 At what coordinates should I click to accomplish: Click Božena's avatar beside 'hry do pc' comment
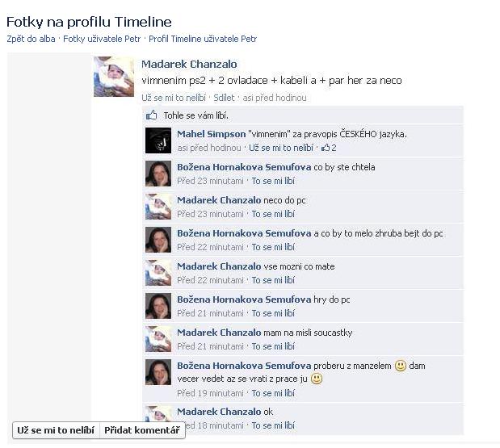(158, 306)
